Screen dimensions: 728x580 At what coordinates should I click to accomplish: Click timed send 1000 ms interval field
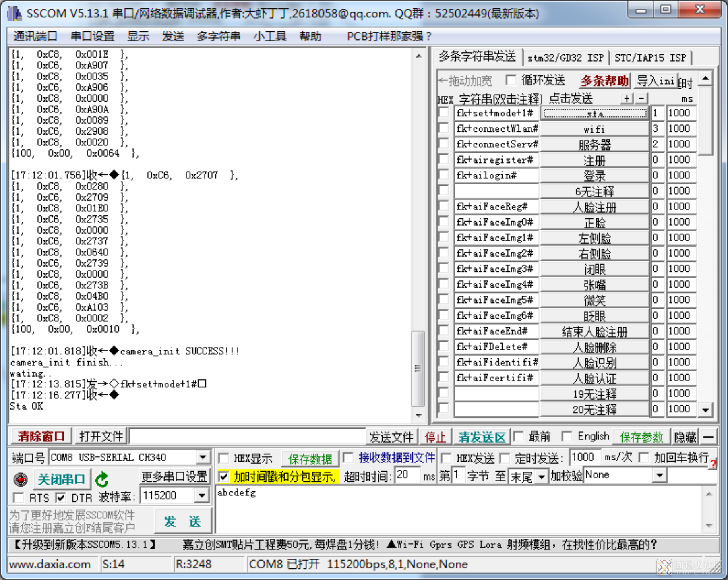tap(585, 458)
